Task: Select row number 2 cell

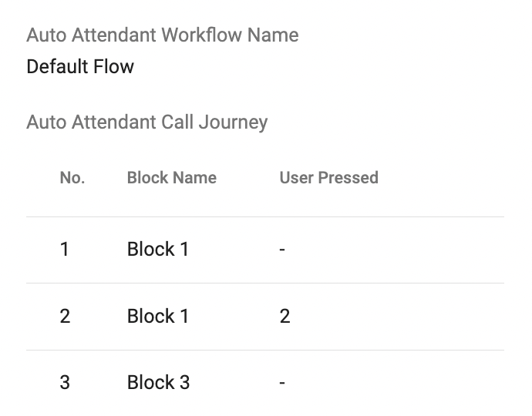Action: pyautogui.click(x=65, y=316)
